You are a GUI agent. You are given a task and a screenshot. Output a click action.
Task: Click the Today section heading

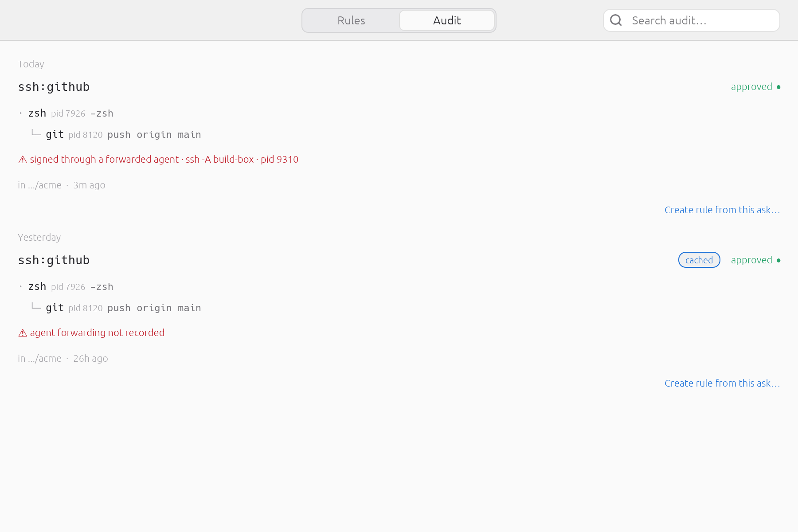[31, 64]
